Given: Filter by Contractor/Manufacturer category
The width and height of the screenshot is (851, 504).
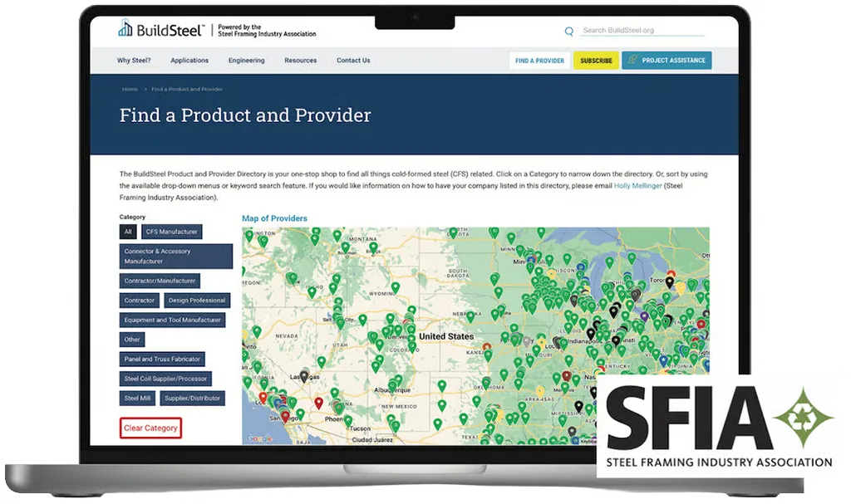Looking at the screenshot, I should [160, 281].
